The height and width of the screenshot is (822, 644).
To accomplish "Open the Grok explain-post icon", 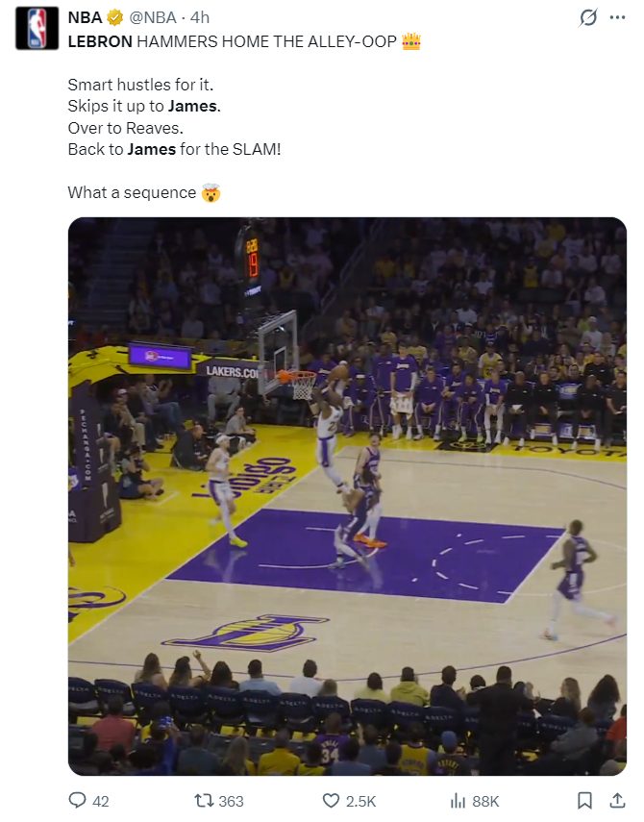I will [588, 17].
